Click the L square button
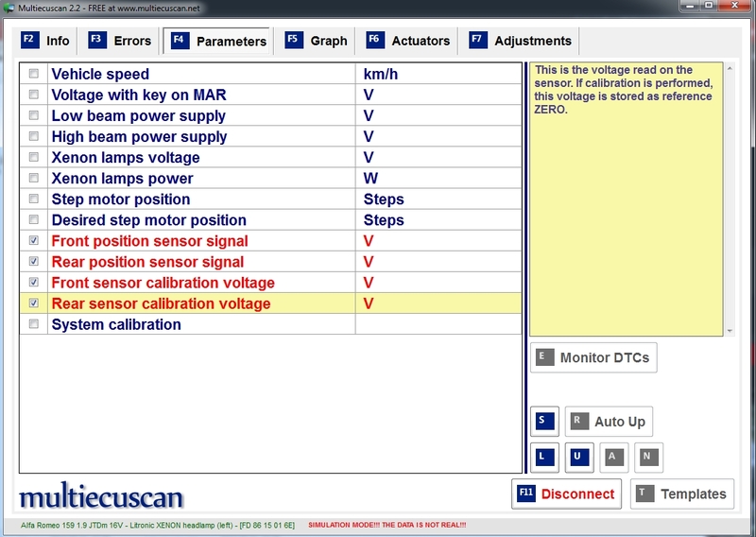Screen dimensions: 756x537 pos(542,457)
